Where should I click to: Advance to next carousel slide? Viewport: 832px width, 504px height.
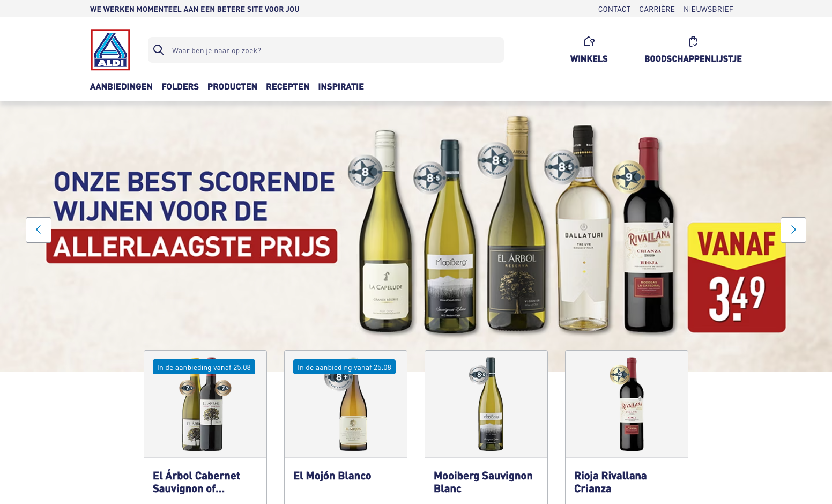(793, 230)
